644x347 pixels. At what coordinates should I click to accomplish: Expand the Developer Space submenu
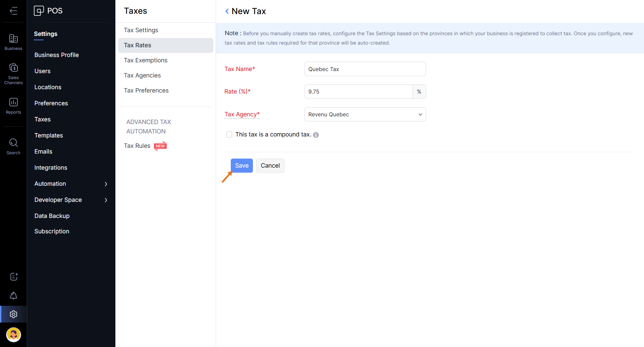click(x=106, y=200)
